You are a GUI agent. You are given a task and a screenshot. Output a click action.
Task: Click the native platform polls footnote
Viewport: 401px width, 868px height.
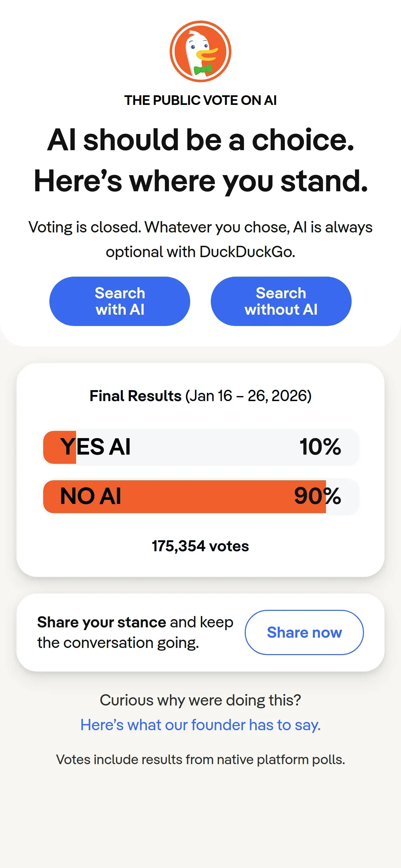tap(200, 759)
